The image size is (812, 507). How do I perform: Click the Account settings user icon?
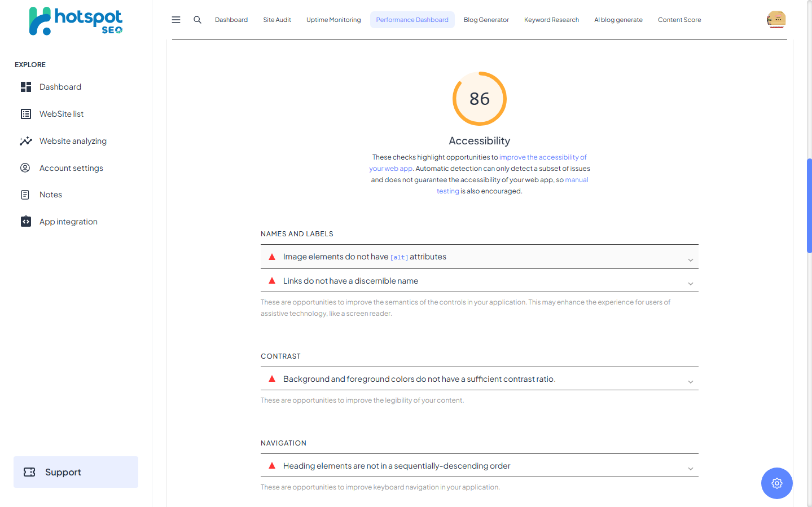coord(25,168)
